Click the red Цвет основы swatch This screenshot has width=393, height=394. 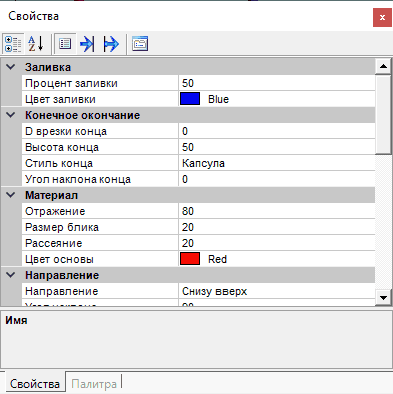click(190, 259)
